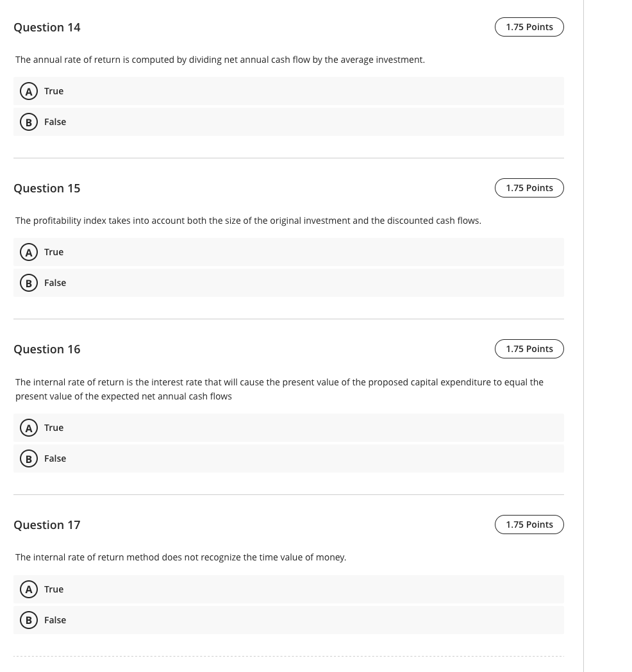Select True for Question 14

(x=288, y=91)
